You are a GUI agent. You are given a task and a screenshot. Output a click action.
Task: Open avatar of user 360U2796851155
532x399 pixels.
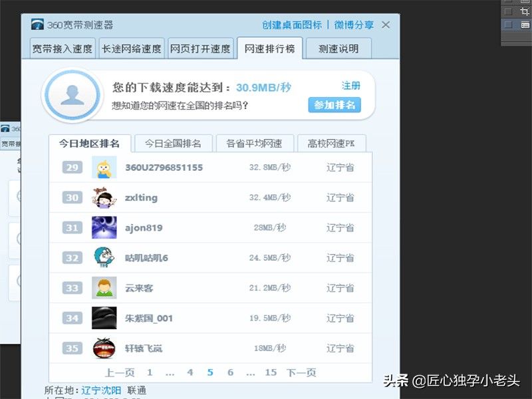click(x=104, y=168)
